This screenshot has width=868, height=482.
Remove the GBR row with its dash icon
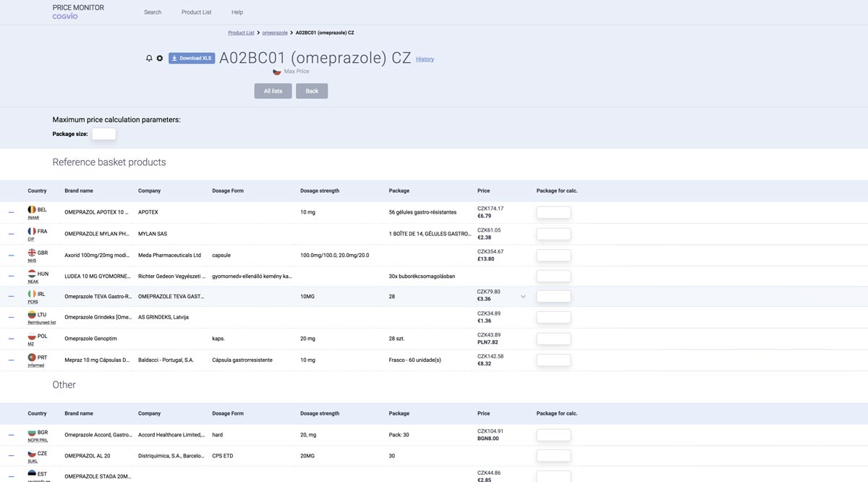pyautogui.click(x=11, y=255)
